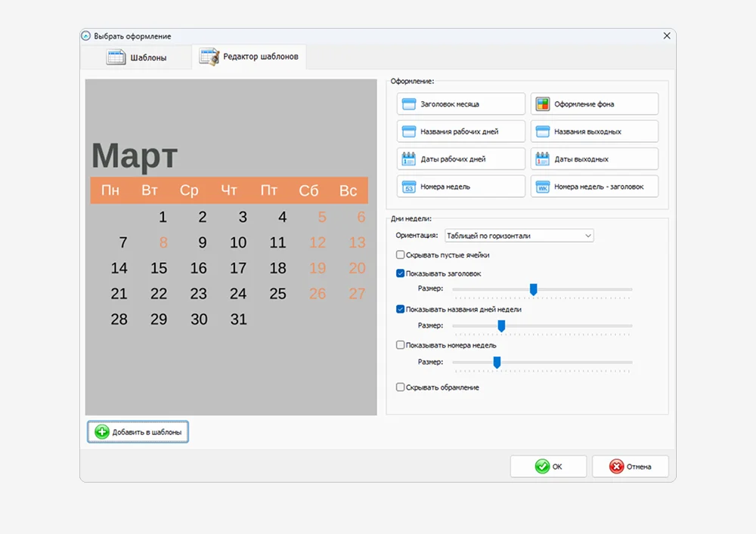The image size is (756, 534).
Task: Switch to the Шаблоны tab
Action: tap(137, 57)
